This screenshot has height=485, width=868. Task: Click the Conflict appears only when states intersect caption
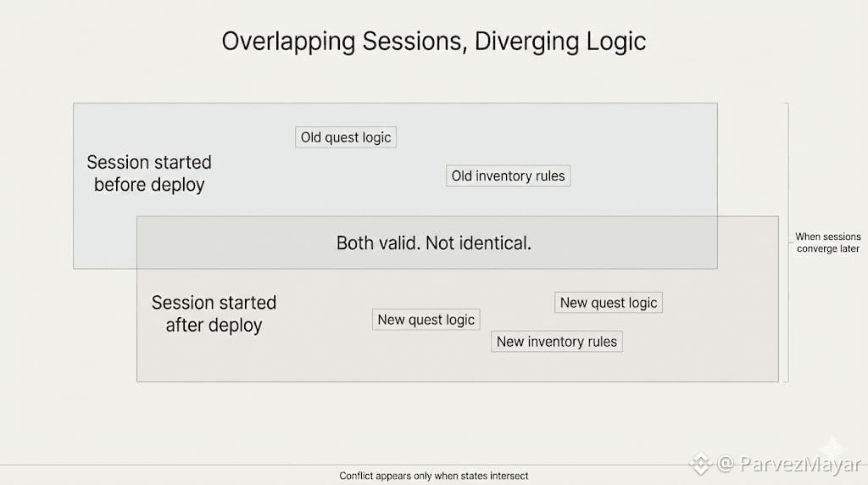click(x=434, y=476)
